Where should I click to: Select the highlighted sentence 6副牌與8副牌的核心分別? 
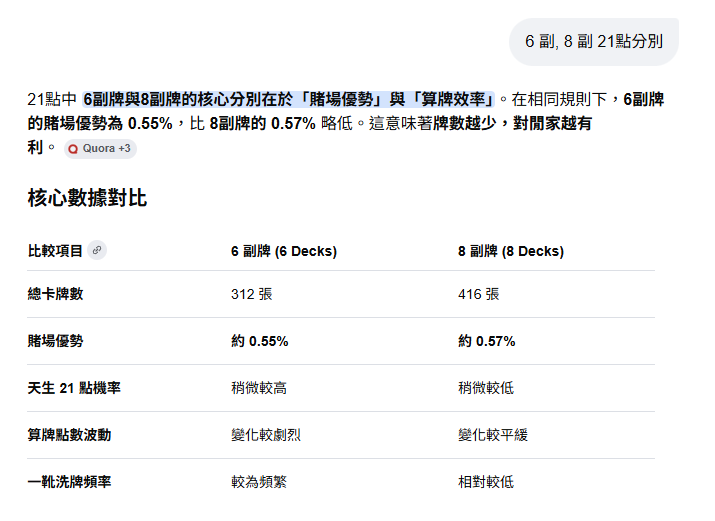pyautogui.click(x=288, y=99)
